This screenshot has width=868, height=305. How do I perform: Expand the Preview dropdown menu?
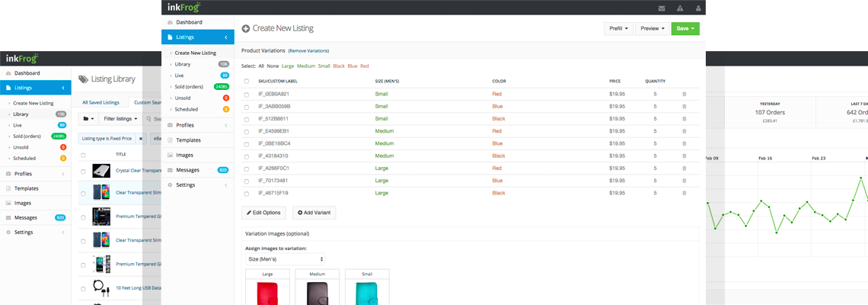pos(653,29)
